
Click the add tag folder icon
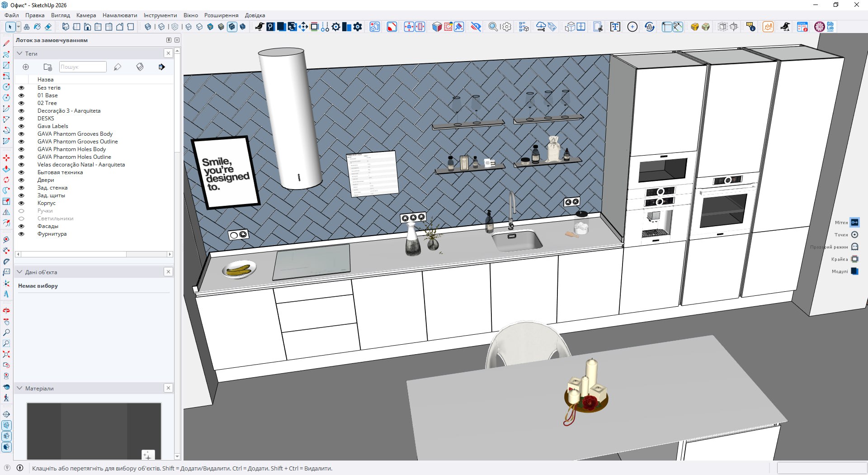click(47, 67)
